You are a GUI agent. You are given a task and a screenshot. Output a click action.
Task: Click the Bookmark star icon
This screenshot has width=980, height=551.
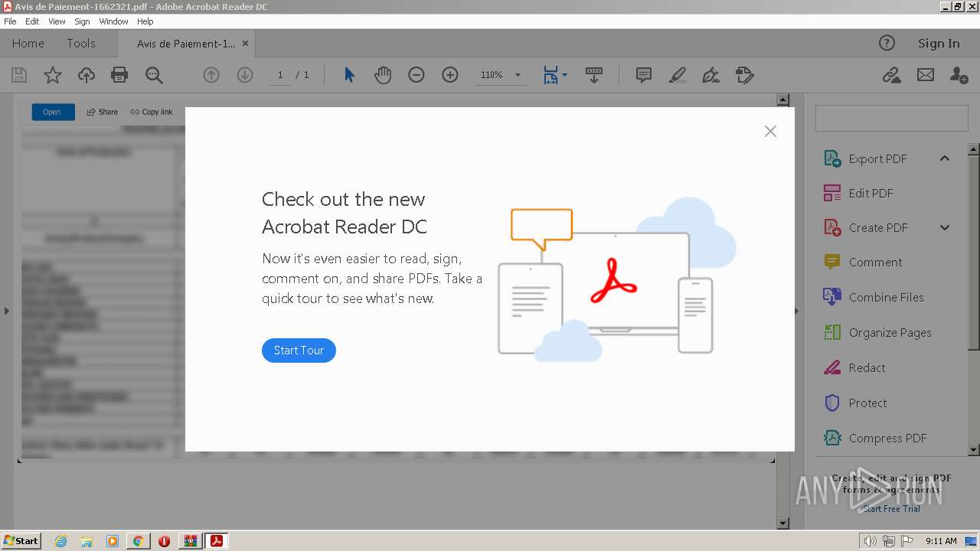coord(53,75)
